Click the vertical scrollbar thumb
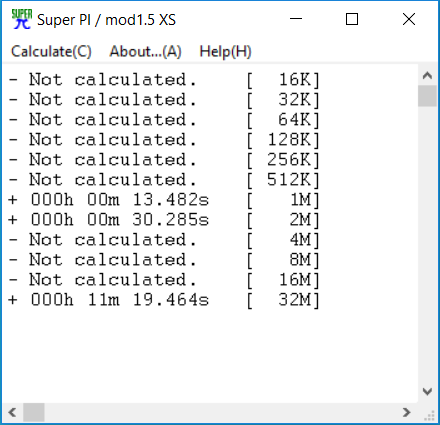The height and width of the screenshot is (425, 440). [x=427, y=96]
